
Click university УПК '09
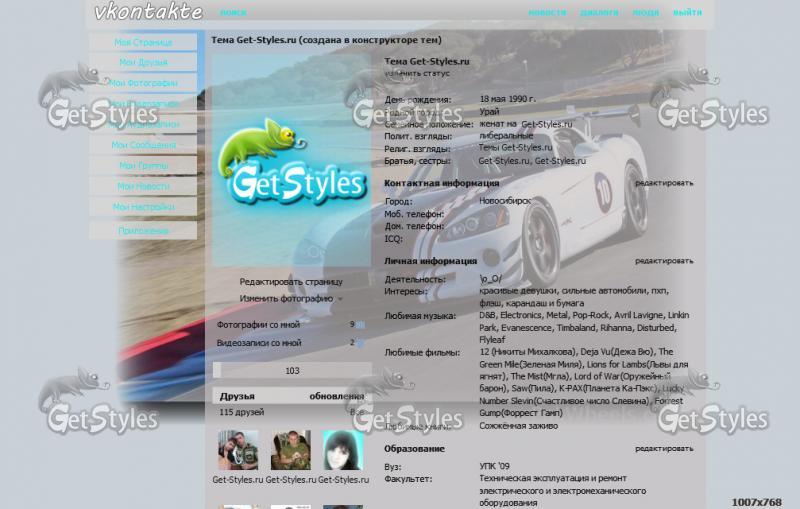(494, 466)
